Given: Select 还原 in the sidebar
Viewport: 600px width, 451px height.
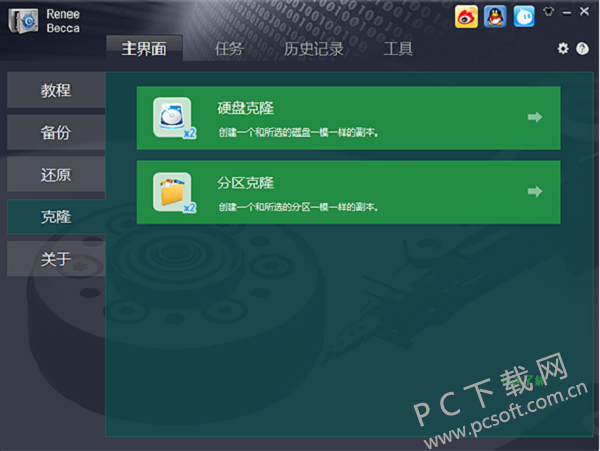Looking at the screenshot, I should [56, 174].
